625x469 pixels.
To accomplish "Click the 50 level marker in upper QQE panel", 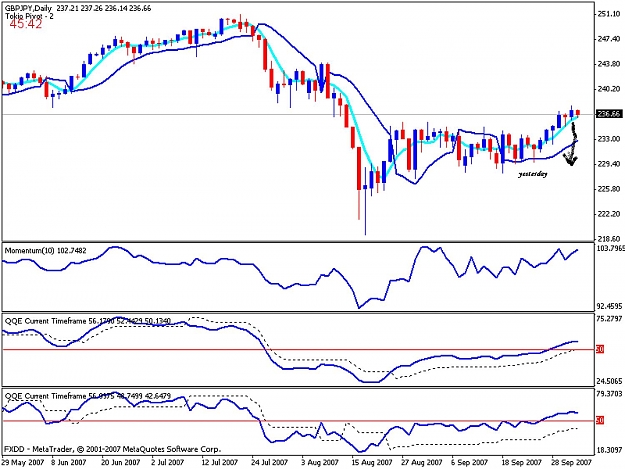I will (x=600, y=349).
